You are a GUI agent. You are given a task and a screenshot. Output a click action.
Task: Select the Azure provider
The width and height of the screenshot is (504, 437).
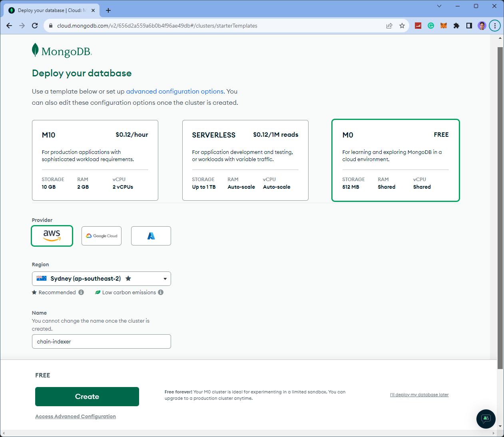151,236
